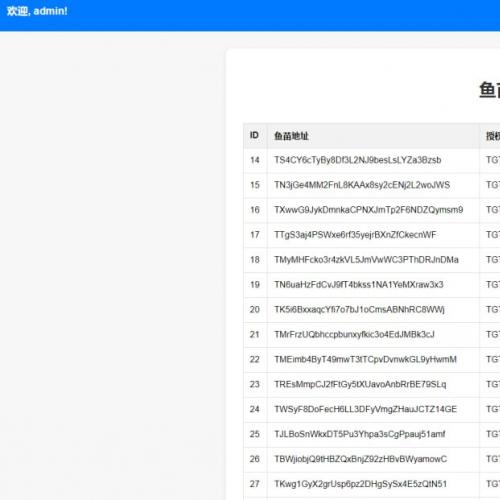Select address starting with TKwg1GyX2grUsp6
Viewport: 500px width, 500px height.
360,484
